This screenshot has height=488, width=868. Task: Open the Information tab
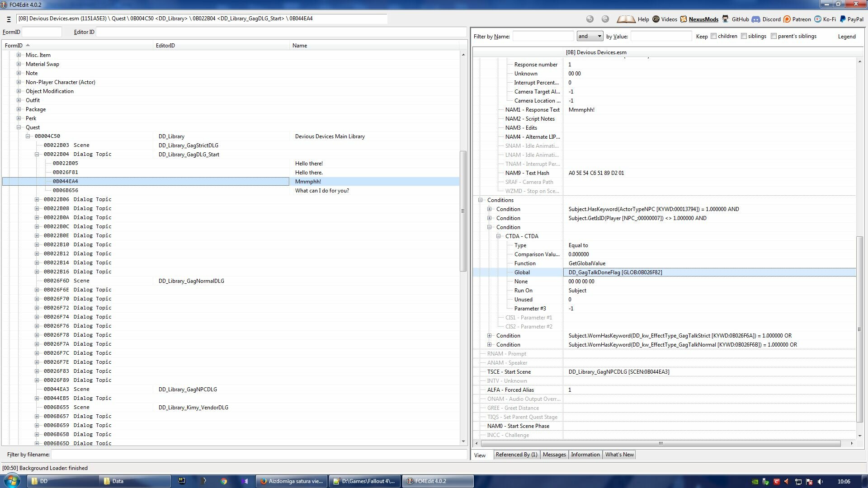[585, 455]
